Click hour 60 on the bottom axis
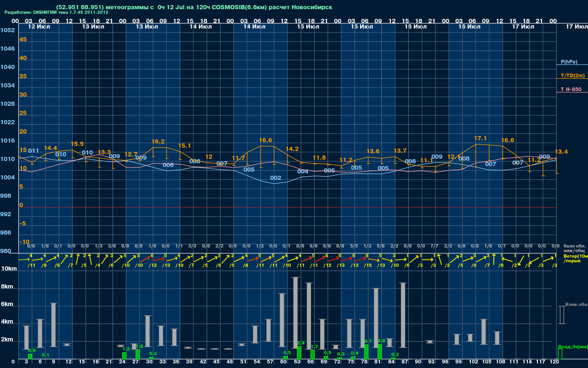 (283, 362)
